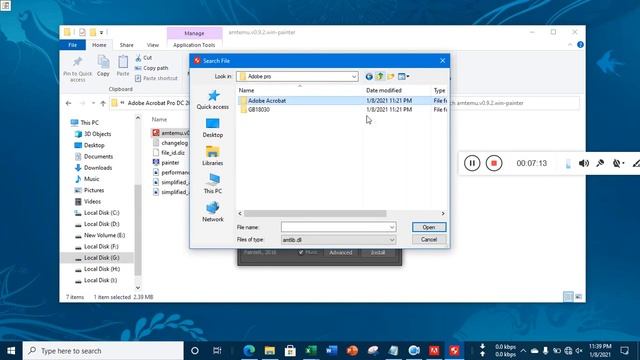Viewport: 640px width, 360px height.
Task: Open the File tab in Explorer ribbon
Action: 73,45
